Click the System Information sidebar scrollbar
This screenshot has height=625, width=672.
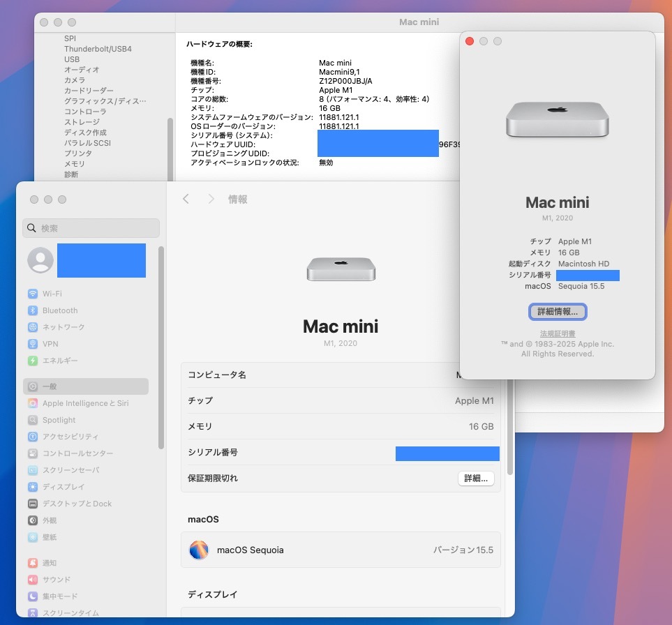tap(170, 149)
